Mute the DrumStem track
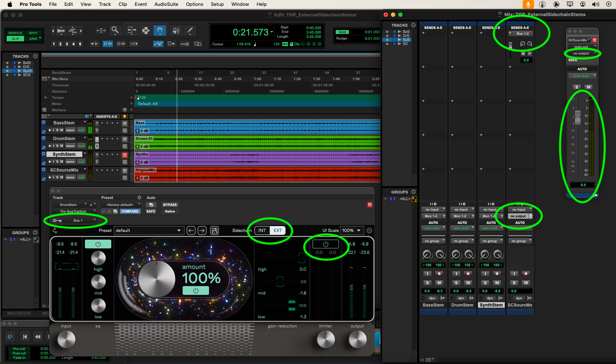The height and width of the screenshot is (364, 616). tap(62, 146)
